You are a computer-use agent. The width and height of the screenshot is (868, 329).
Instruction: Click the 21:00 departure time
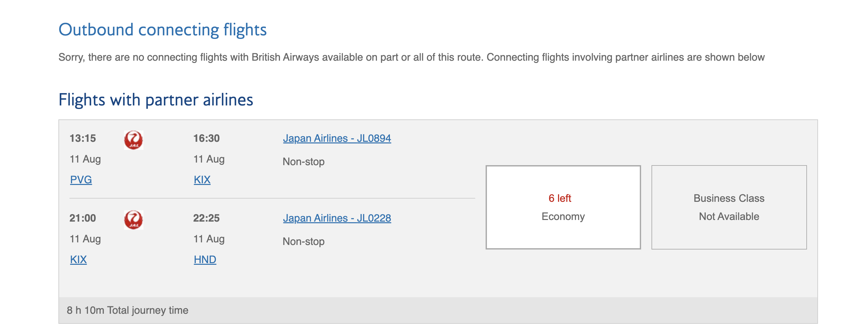click(x=83, y=218)
